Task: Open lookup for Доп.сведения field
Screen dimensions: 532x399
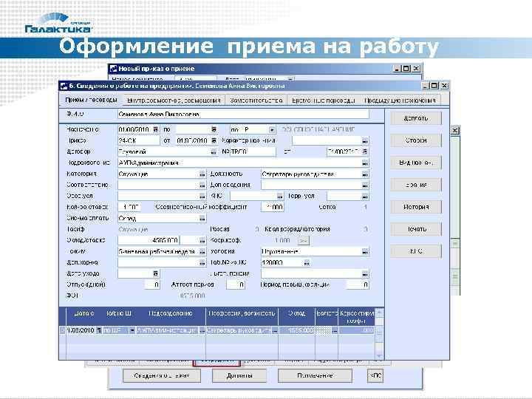Action: pyautogui.click(x=365, y=185)
